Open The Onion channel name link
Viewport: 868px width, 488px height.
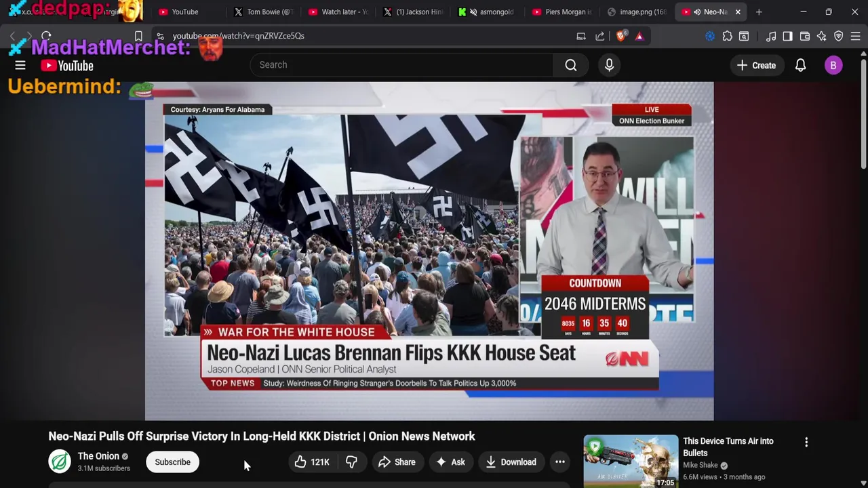tap(98, 456)
